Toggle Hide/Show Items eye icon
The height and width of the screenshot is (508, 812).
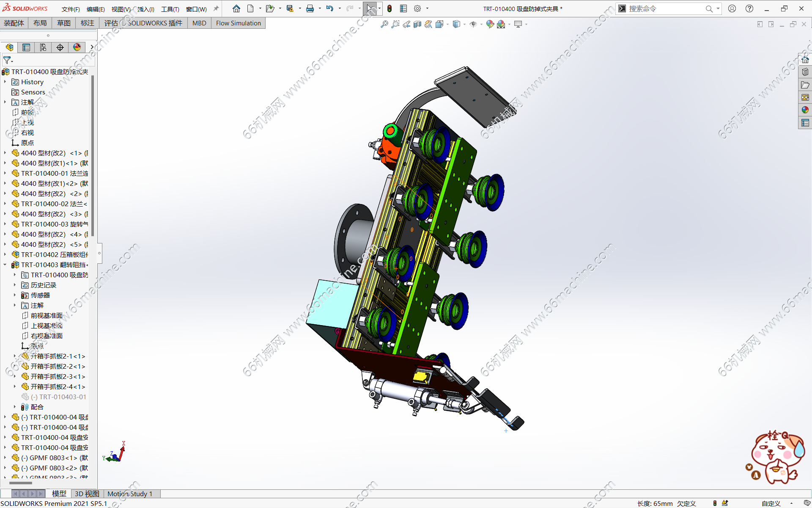coord(473,24)
